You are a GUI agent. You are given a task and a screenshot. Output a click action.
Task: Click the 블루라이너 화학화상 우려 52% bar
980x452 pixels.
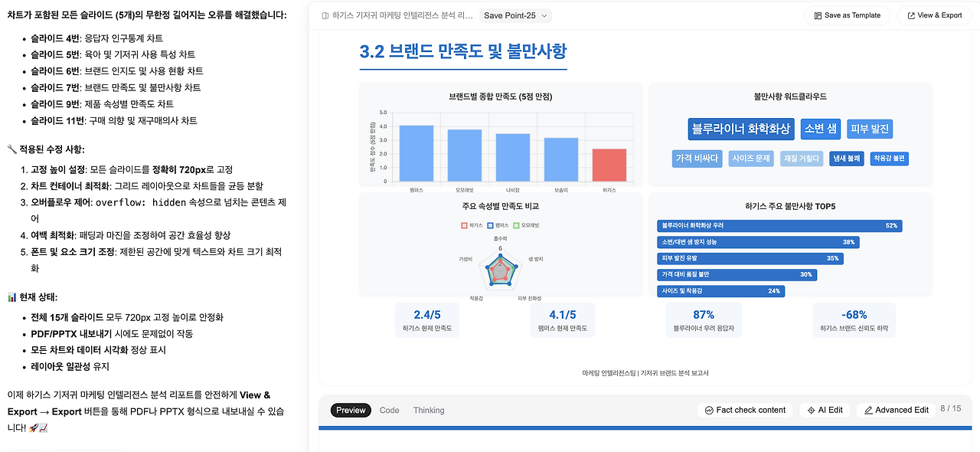(779, 225)
